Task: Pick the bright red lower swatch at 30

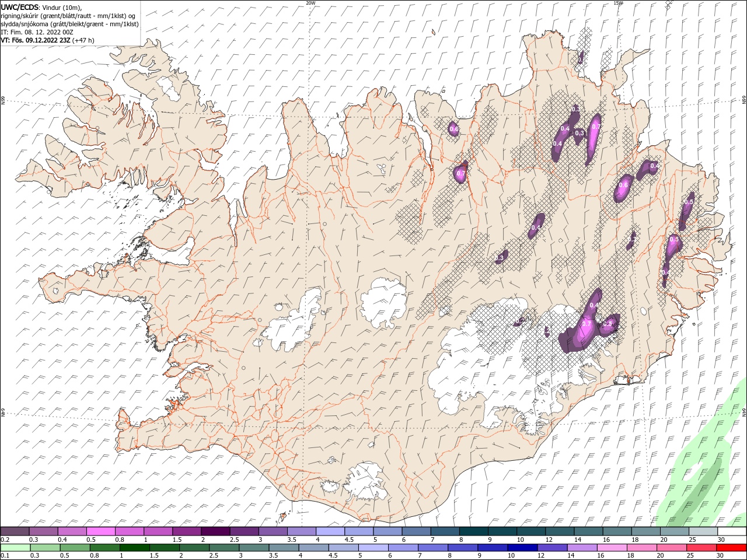Action: [x=731, y=548]
